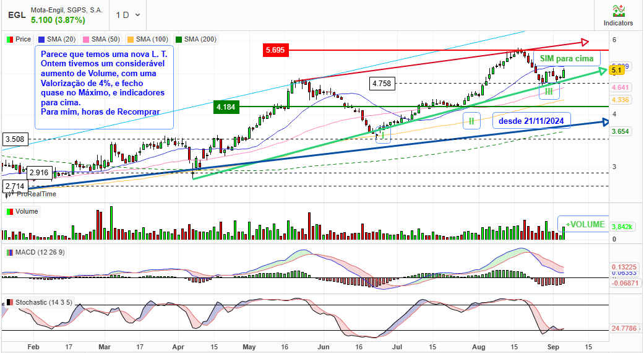This screenshot has width=644, height=353.
Task: Click the Volume panel legend
Action: tap(22, 212)
